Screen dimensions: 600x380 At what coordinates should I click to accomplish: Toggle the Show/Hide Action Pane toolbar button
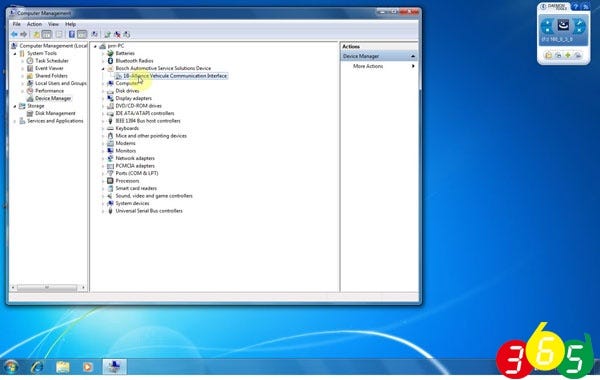click(82, 34)
